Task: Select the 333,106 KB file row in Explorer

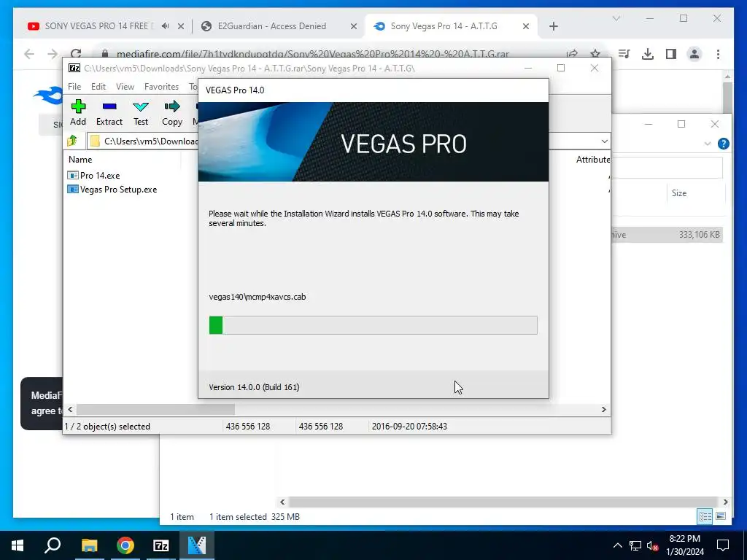Action: coord(667,235)
